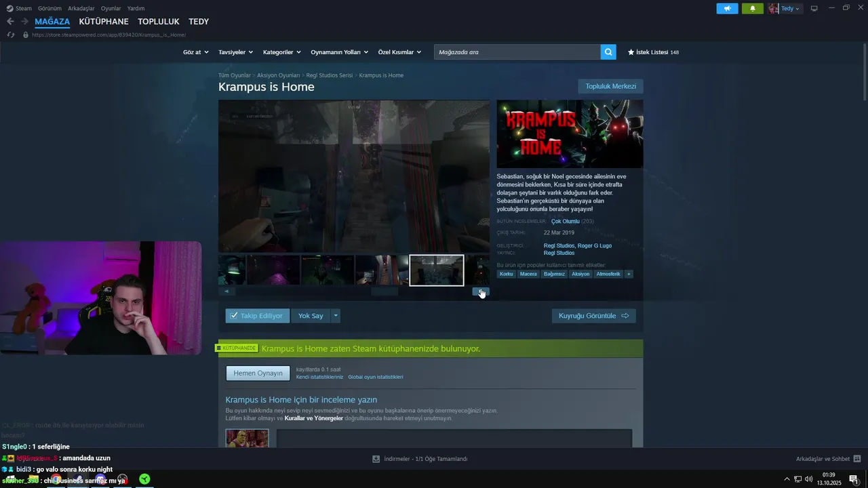The image size is (868, 488).
Task: Click the thumbnail strip scroll handle
Action: (384, 291)
